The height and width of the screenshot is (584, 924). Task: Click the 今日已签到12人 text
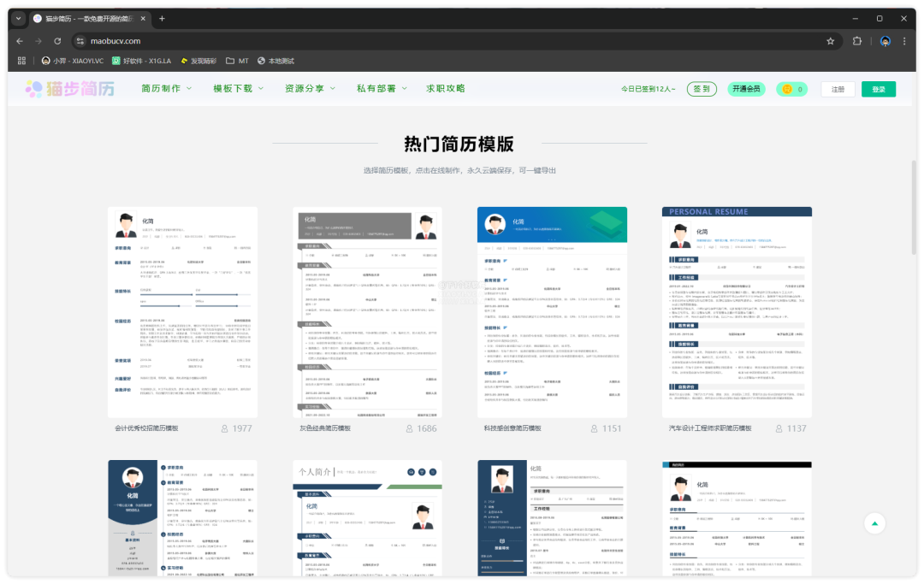coord(649,89)
